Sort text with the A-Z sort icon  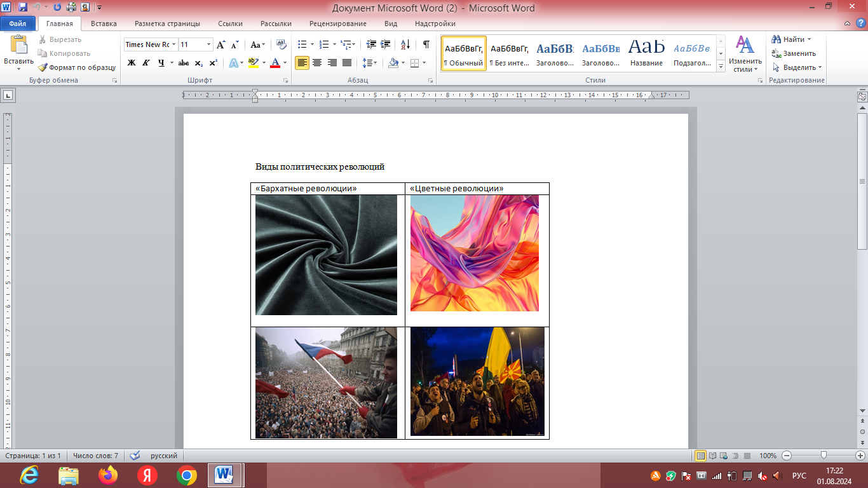(405, 44)
